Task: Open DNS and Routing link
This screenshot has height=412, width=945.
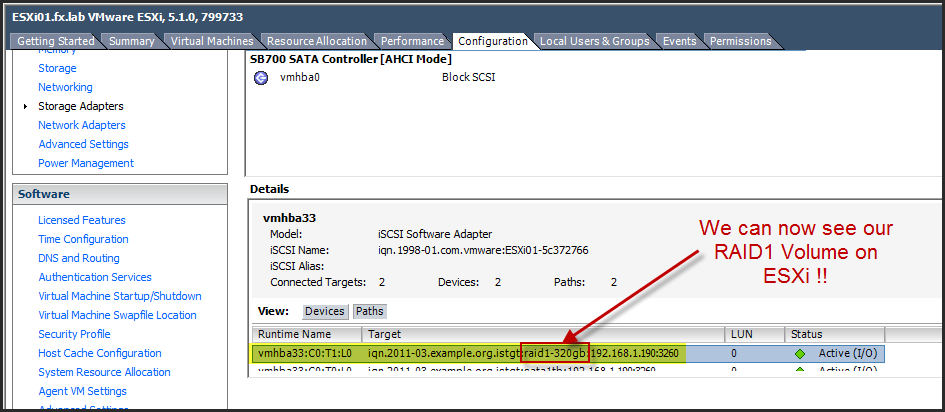Action: tap(79, 258)
